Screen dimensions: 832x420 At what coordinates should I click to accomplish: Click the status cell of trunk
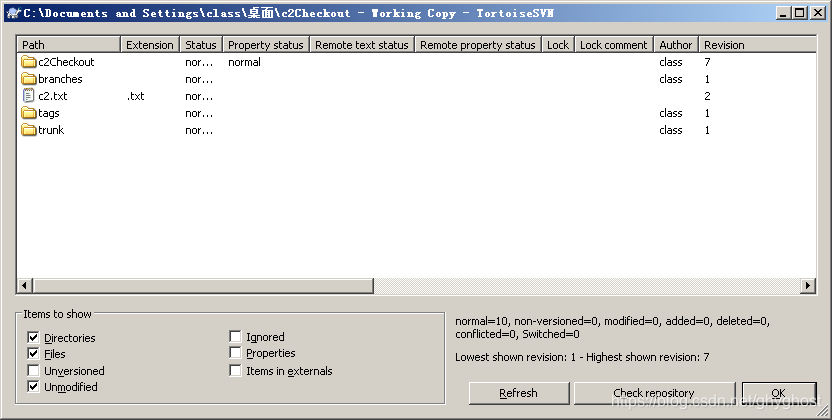coord(199,130)
